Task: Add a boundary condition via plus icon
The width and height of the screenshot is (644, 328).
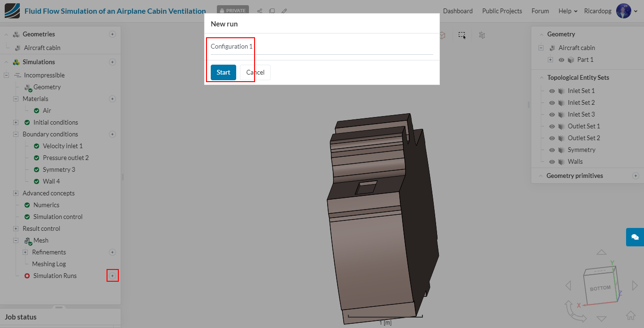Action: tap(112, 134)
